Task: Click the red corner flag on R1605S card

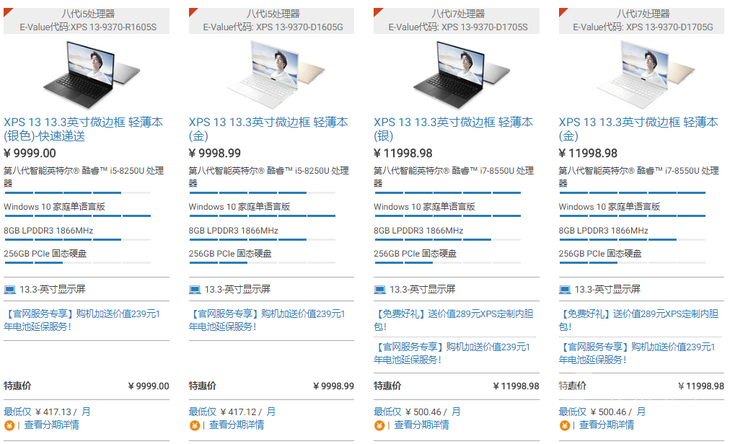Action: 7,12
